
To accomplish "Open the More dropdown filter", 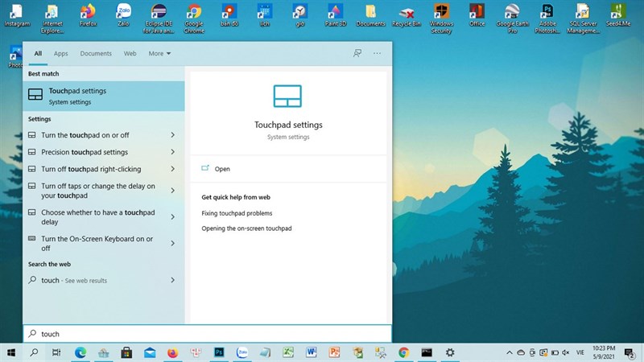I will click(x=159, y=54).
